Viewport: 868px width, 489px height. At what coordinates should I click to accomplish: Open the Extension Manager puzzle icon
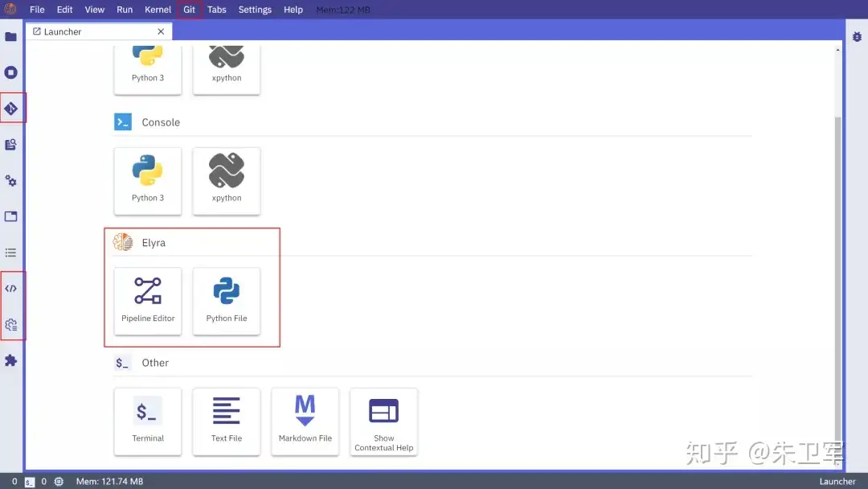[x=10, y=360]
